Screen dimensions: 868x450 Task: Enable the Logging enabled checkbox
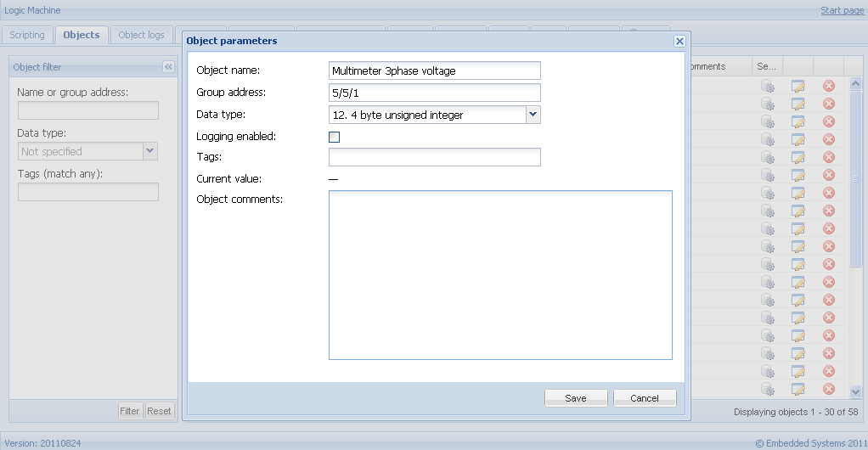[x=335, y=137]
